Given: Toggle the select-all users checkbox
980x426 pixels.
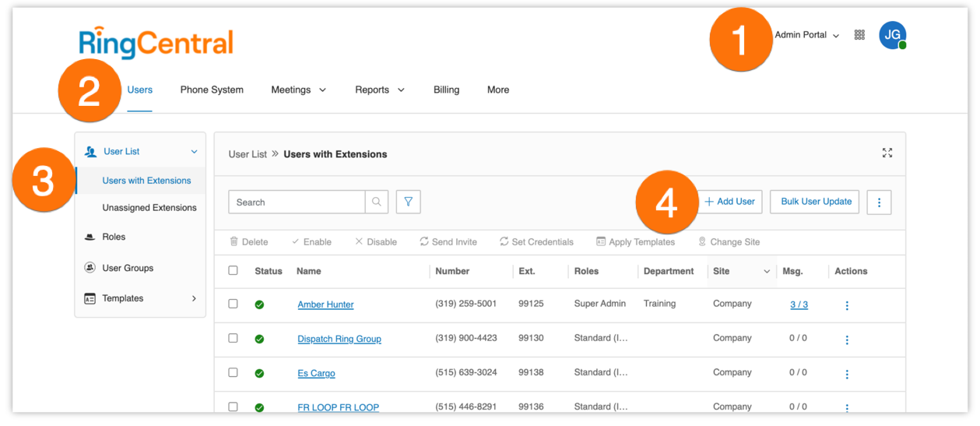Looking at the screenshot, I should pyautogui.click(x=234, y=271).
